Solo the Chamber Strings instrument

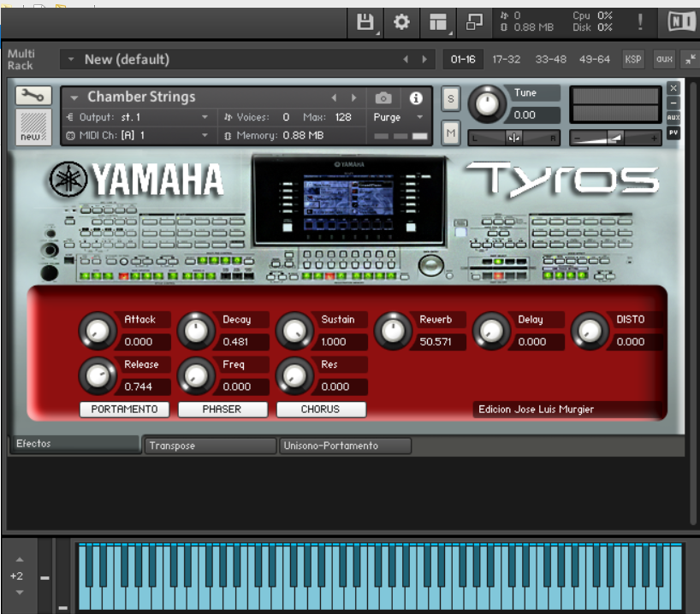click(x=451, y=98)
